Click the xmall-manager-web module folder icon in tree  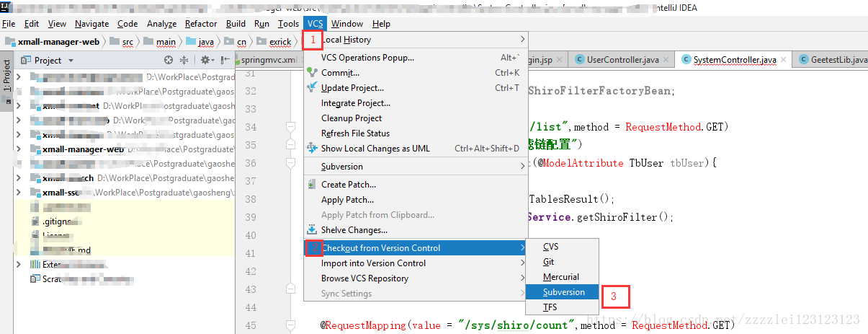tap(35, 149)
